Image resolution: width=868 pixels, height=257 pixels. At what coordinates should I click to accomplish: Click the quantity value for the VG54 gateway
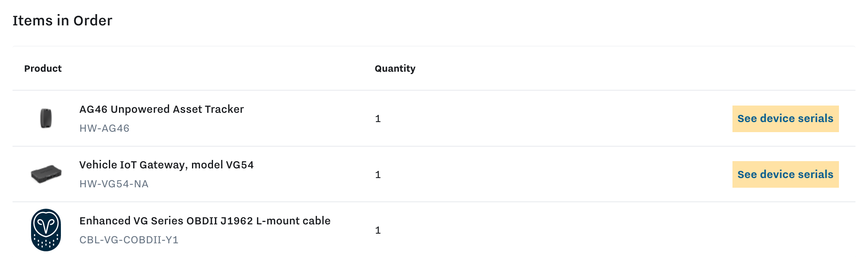click(377, 174)
